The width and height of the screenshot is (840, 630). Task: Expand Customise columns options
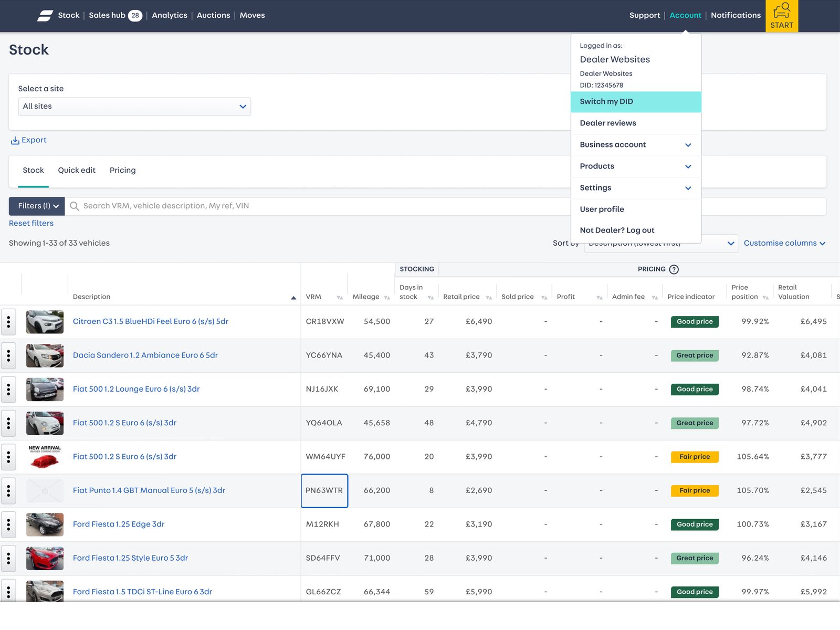[x=784, y=243]
